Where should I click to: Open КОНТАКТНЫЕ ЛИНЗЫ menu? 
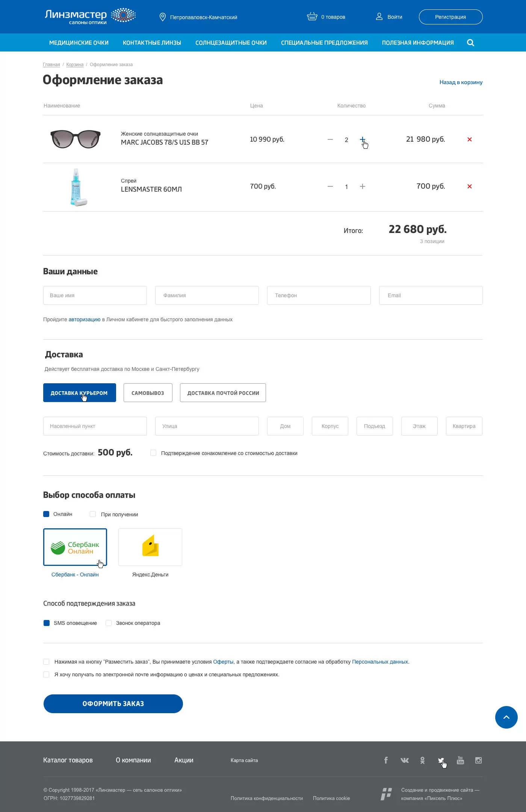click(x=152, y=43)
